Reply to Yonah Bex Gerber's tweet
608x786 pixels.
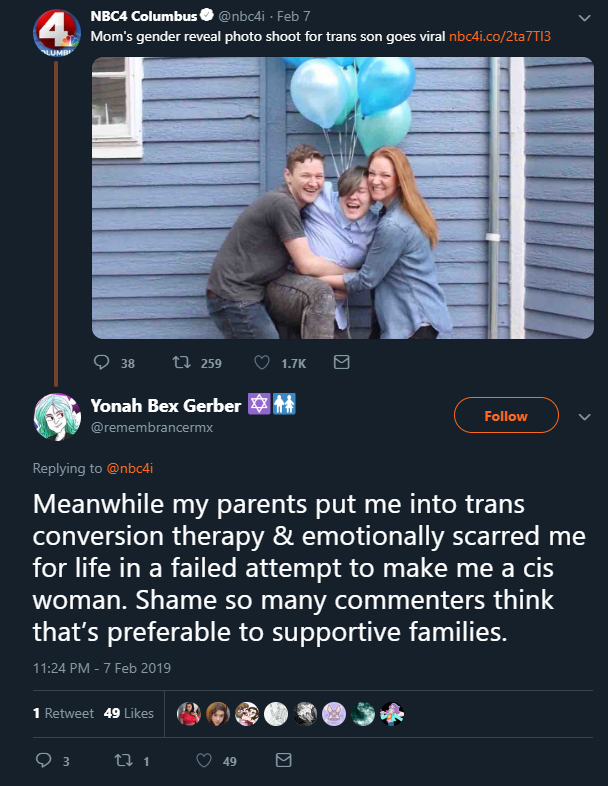click(x=44, y=760)
